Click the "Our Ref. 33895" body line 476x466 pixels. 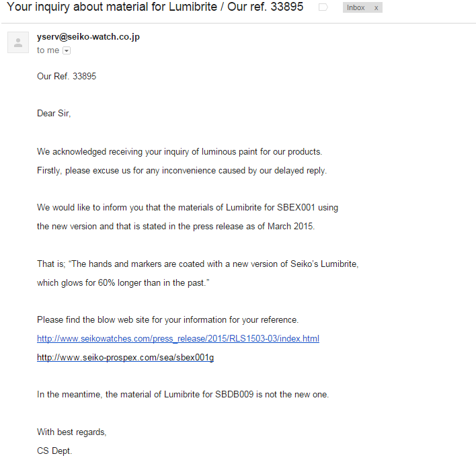(x=67, y=76)
